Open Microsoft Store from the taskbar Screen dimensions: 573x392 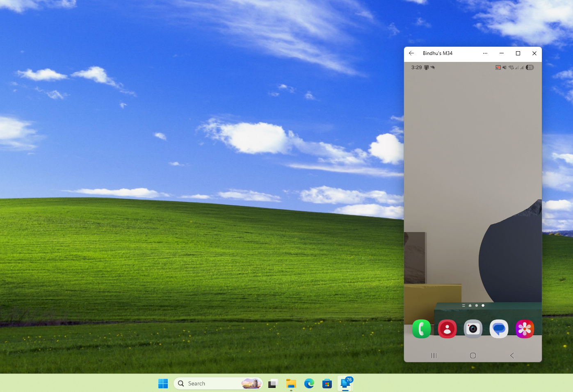[x=327, y=383]
